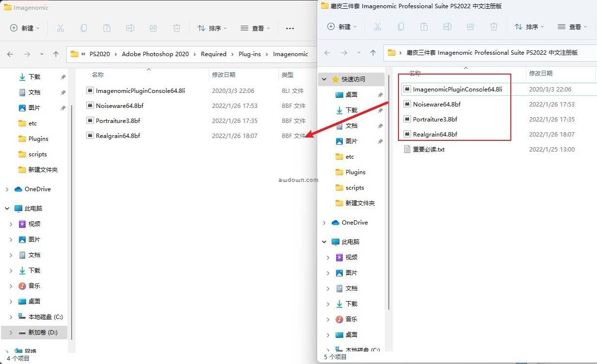Click Plug-ins in the address bar breadcrumb

250,54
